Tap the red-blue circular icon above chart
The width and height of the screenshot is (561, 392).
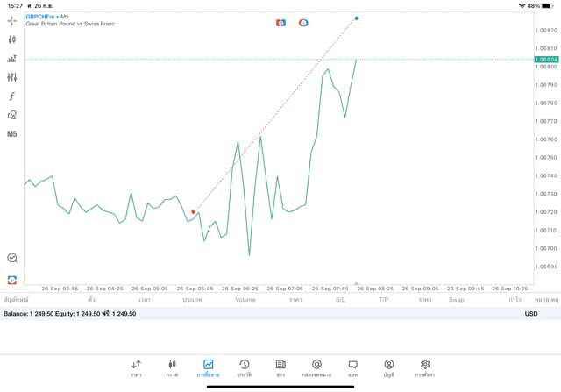(303, 23)
